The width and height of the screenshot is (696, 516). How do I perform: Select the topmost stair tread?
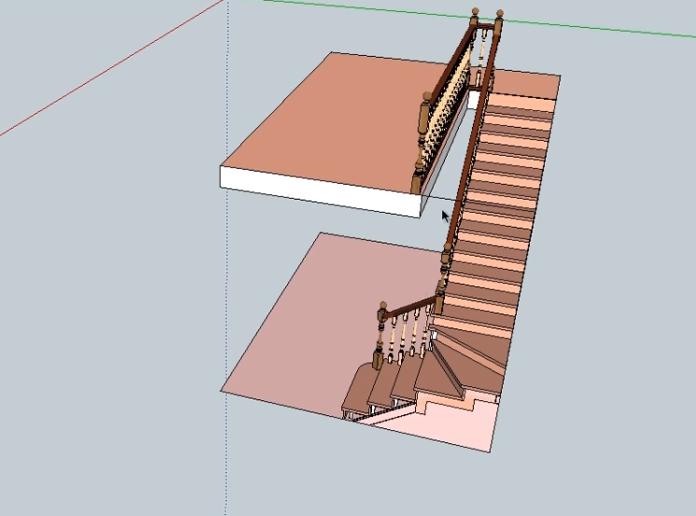pyautogui.click(x=521, y=102)
